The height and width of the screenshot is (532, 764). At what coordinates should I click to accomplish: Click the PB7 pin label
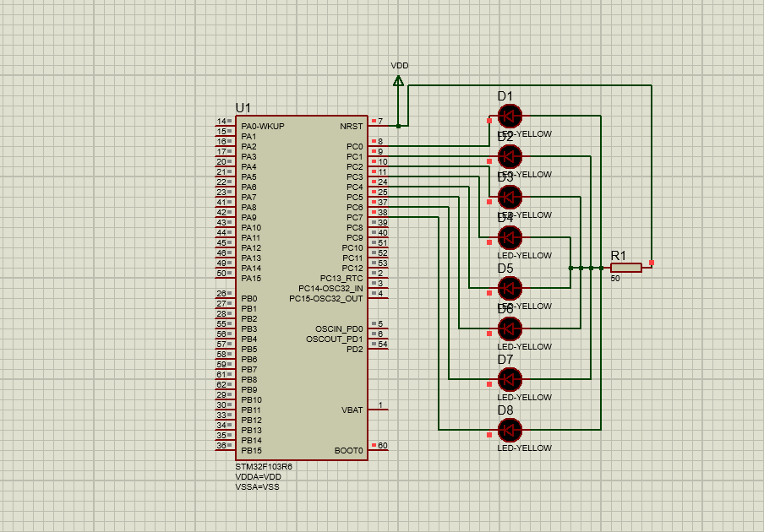click(249, 369)
